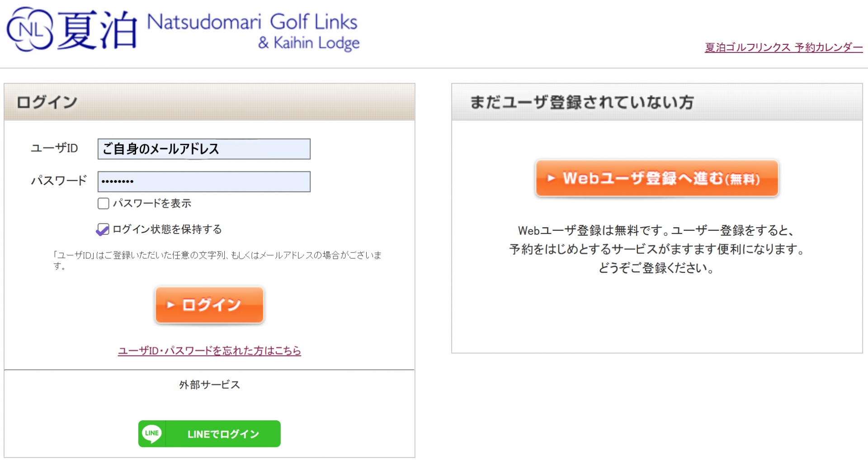Uncheck the ログイン状態を保持する checkbox
Image resolution: width=868 pixels, height=462 pixels.
103,229
